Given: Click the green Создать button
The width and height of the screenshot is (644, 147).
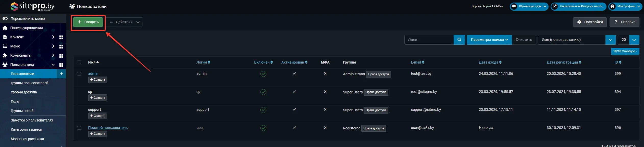Looking at the screenshot, I should pos(88,22).
